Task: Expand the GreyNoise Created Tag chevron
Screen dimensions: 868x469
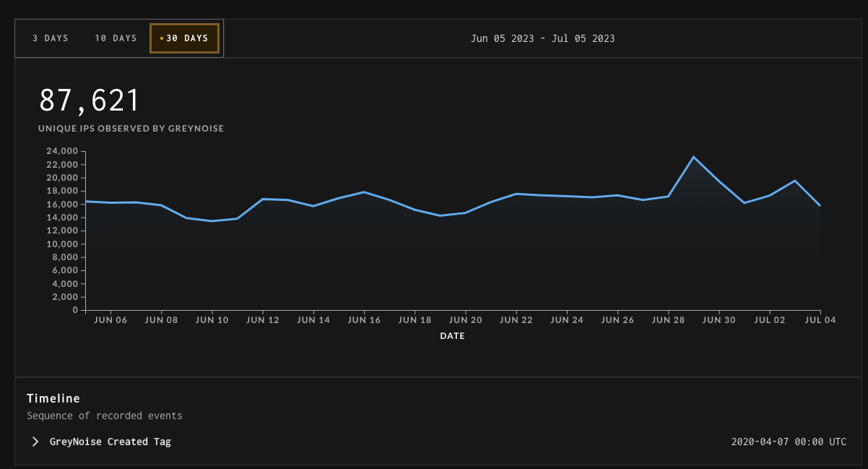Action: [x=35, y=442]
